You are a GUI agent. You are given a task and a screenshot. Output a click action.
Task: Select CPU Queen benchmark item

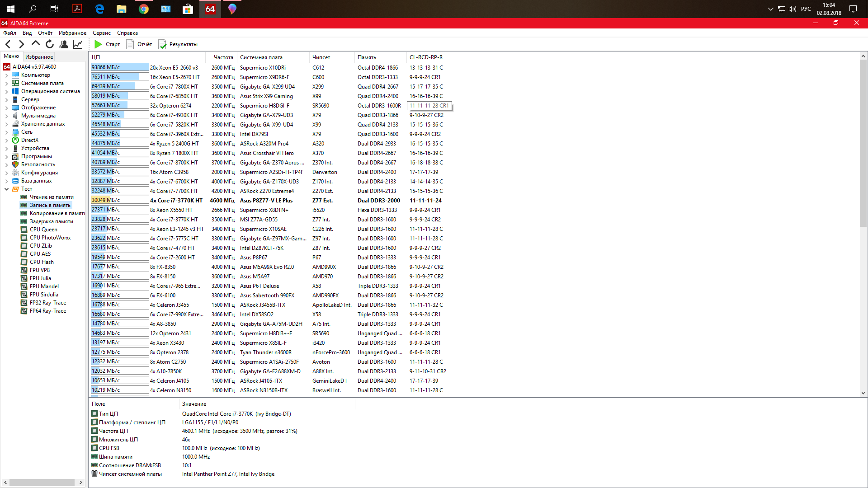coord(43,230)
